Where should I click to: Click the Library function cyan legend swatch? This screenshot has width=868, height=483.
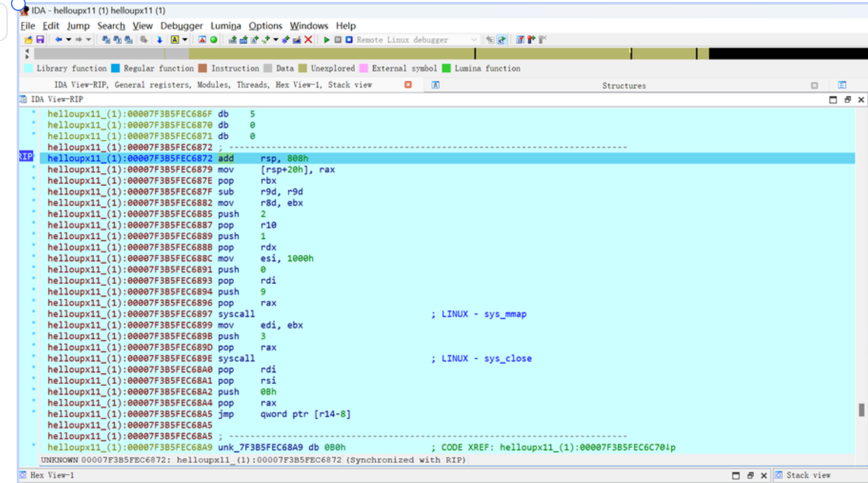pyautogui.click(x=28, y=68)
